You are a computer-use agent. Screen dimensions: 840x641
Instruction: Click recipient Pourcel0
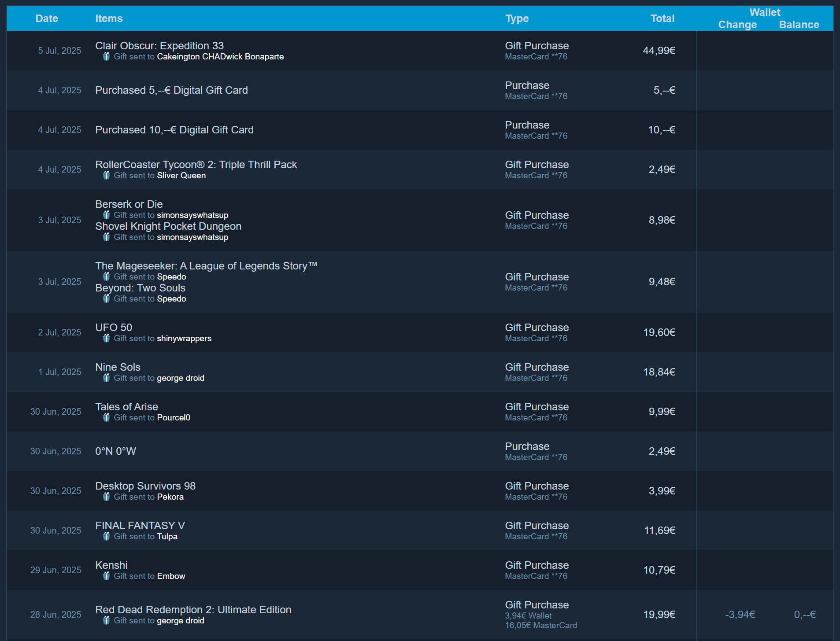[x=174, y=418]
